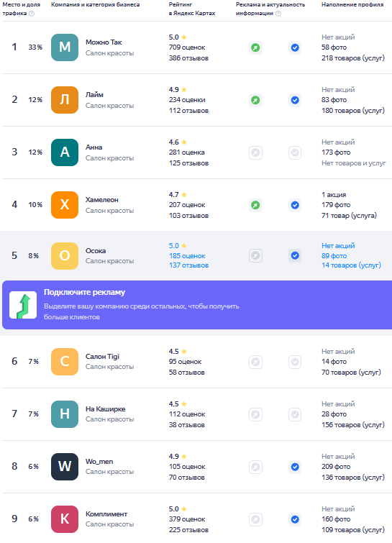Screen dimensions: 392x543
Task: Open 14 товаров (услуг) link for Осока
Action: point(351,265)
